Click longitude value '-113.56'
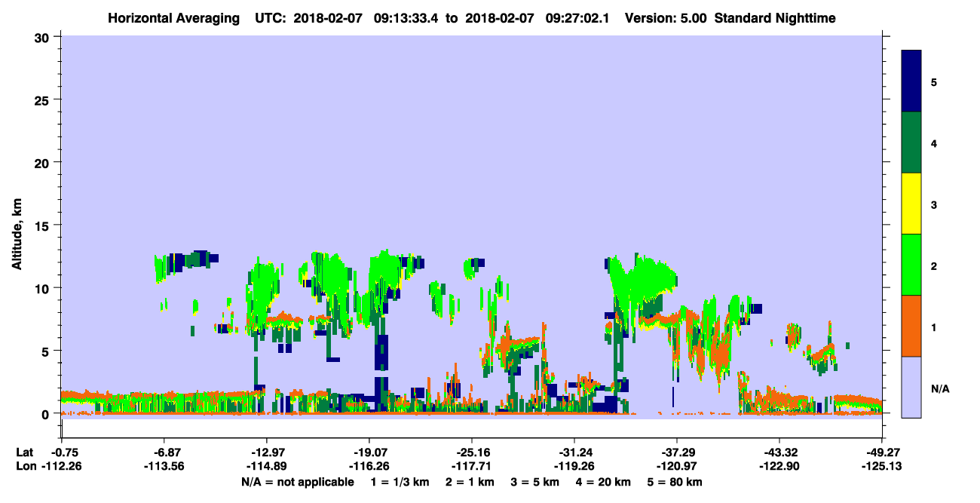980x503 pixels. [164, 466]
